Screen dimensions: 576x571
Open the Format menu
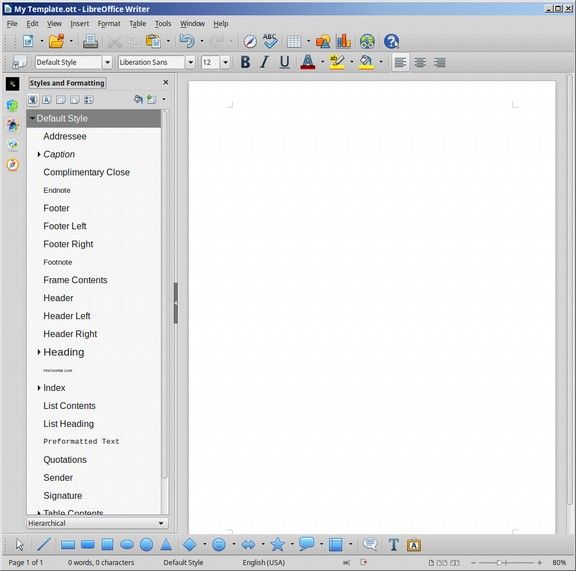pos(109,24)
